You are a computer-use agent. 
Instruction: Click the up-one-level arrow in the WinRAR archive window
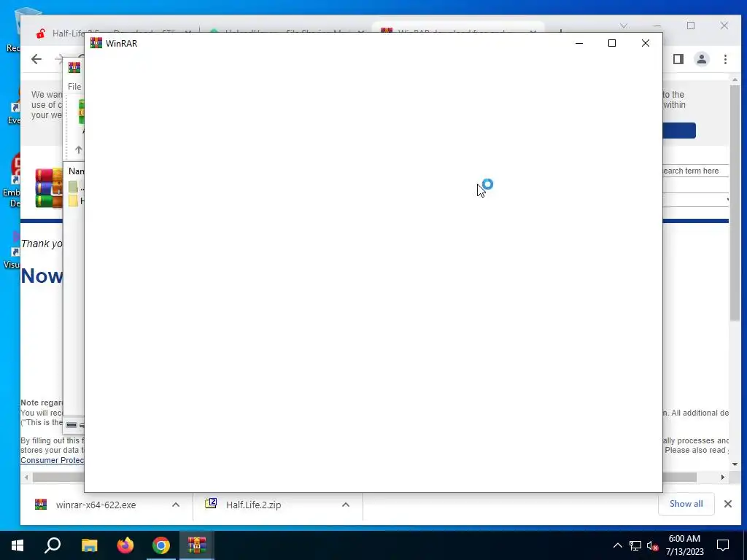78,149
